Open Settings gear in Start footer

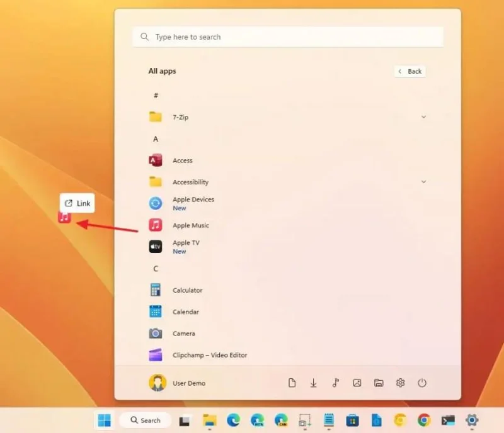(400, 383)
